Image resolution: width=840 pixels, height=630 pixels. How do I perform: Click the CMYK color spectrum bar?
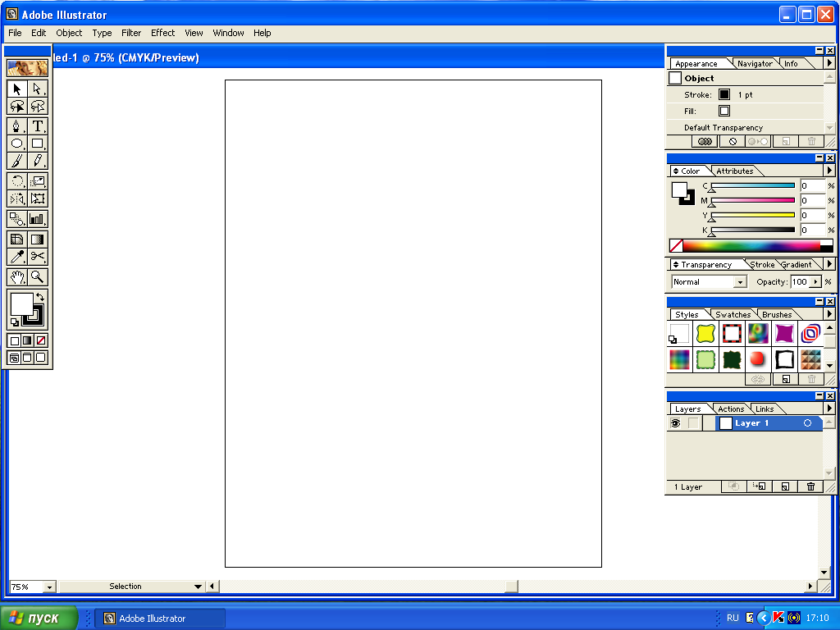tap(751, 246)
